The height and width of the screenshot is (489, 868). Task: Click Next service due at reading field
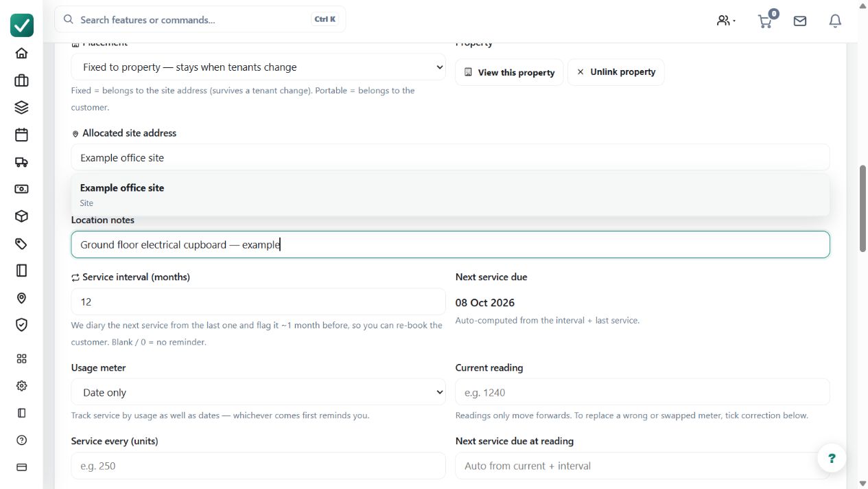pos(642,466)
